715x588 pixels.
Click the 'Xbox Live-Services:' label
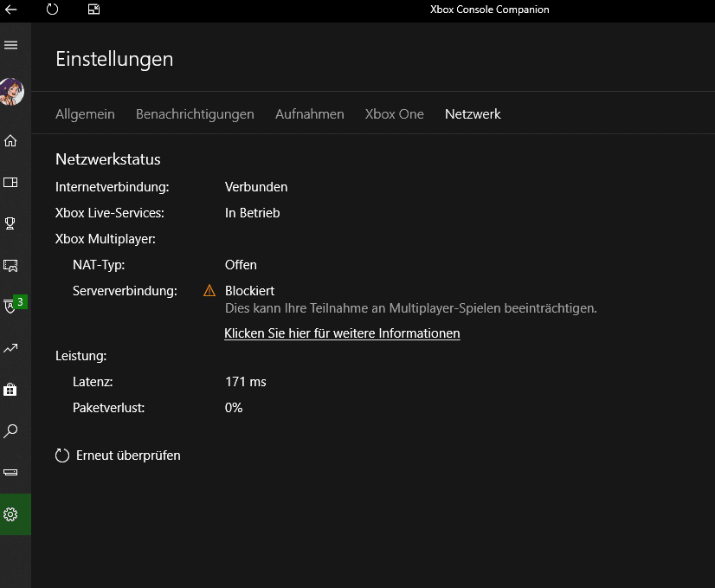click(x=109, y=213)
